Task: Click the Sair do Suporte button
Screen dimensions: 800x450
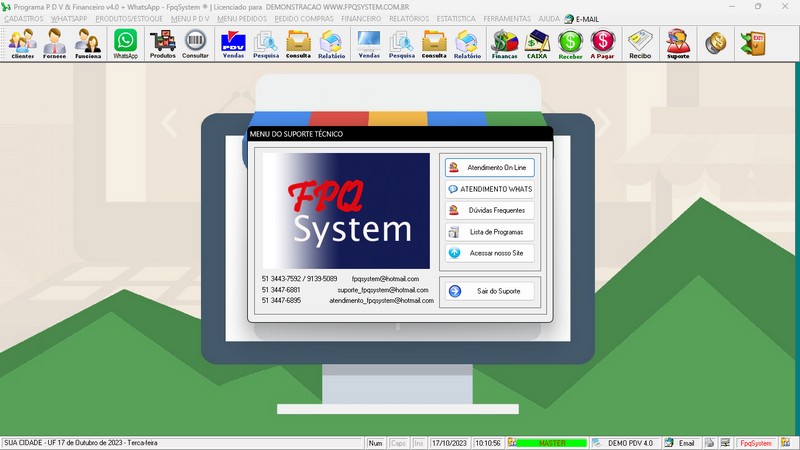Action: point(490,291)
